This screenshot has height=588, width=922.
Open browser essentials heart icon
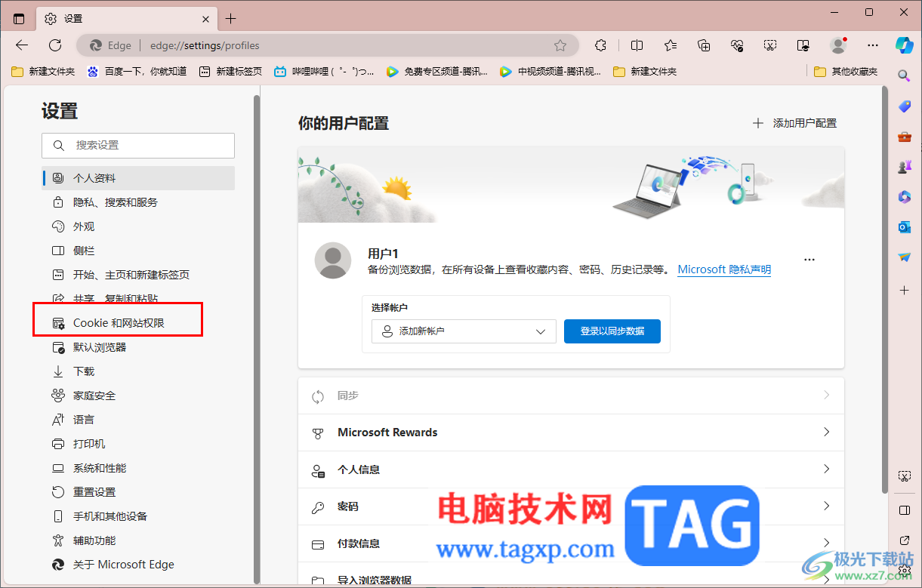pyautogui.click(x=737, y=45)
